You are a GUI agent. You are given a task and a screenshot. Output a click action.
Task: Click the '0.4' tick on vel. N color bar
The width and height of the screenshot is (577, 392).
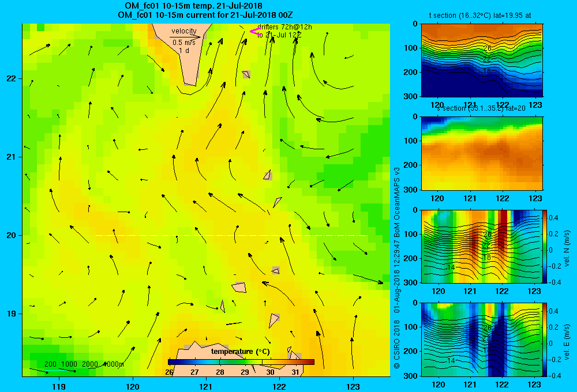[554, 218]
